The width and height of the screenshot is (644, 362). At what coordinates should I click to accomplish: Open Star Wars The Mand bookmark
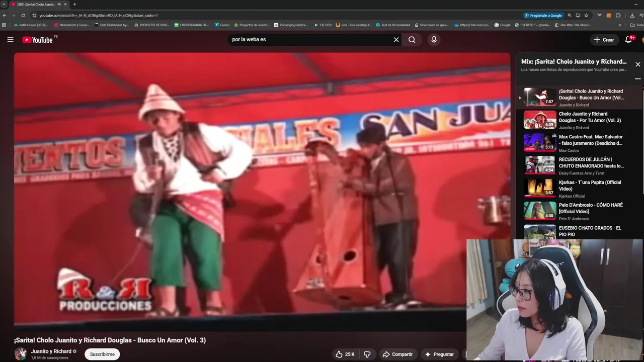click(573, 25)
